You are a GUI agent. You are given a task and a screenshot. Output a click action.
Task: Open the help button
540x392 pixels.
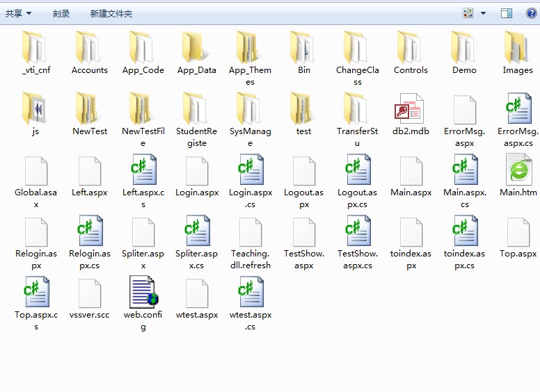[x=532, y=13]
